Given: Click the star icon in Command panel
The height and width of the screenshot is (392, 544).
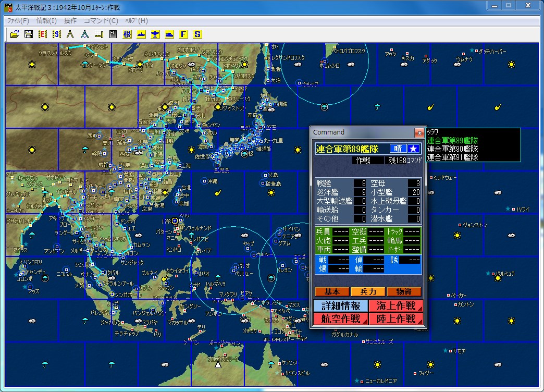Looking at the screenshot, I should [x=413, y=149].
